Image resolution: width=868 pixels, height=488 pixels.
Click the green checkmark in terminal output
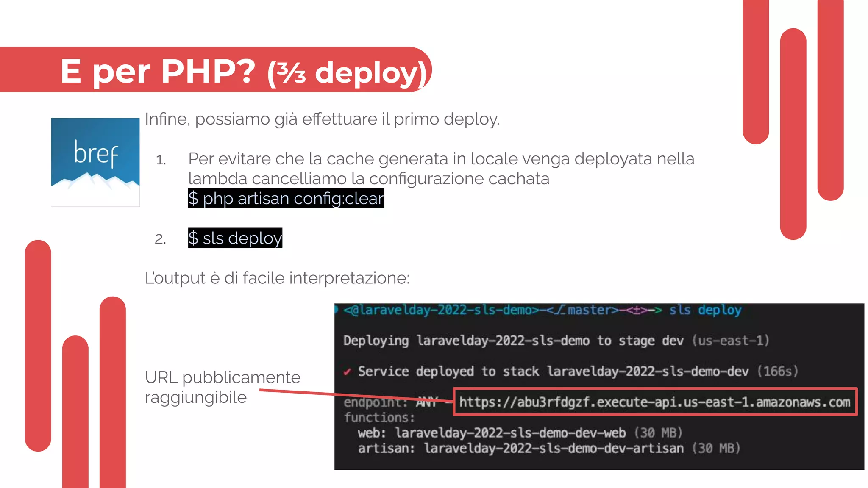tap(348, 372)
